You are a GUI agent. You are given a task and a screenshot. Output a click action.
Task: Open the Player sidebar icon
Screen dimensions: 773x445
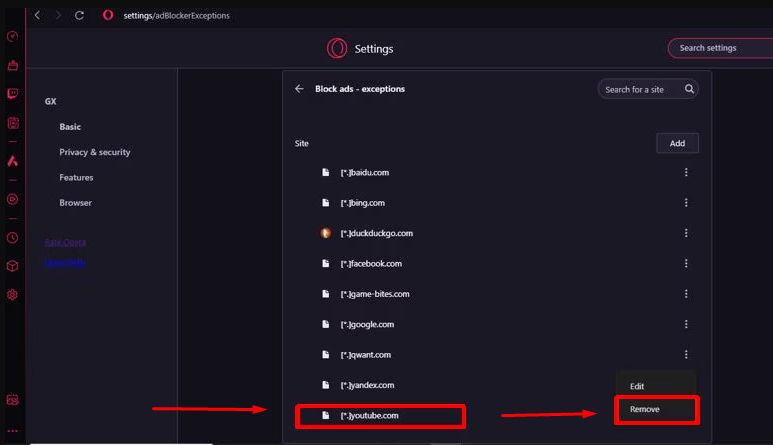point(13,199)
